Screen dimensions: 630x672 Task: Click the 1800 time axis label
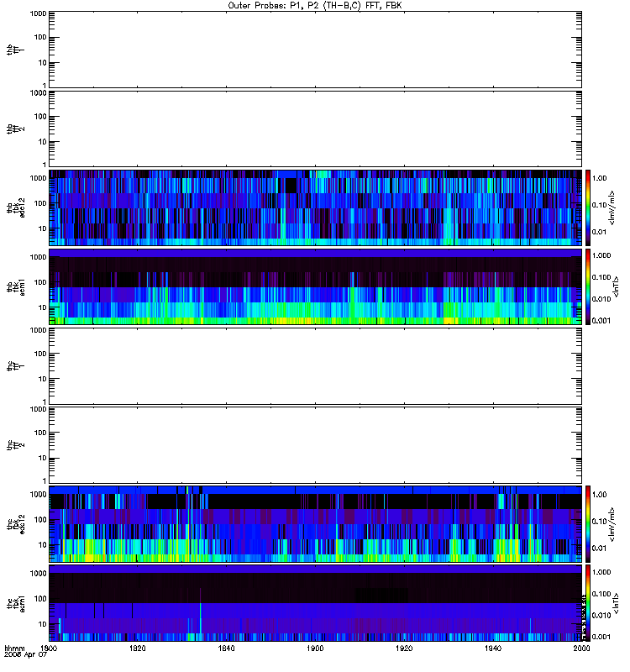[x=49, y=648]
